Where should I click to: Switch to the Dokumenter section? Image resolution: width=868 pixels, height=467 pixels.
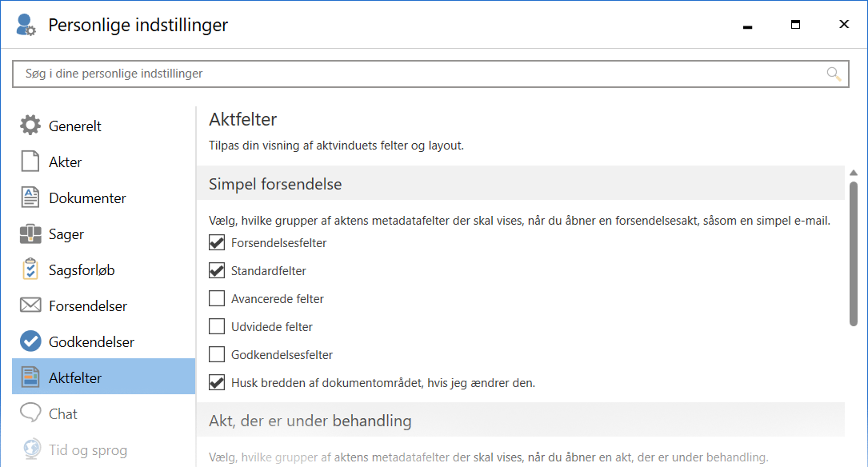[103, 198]
